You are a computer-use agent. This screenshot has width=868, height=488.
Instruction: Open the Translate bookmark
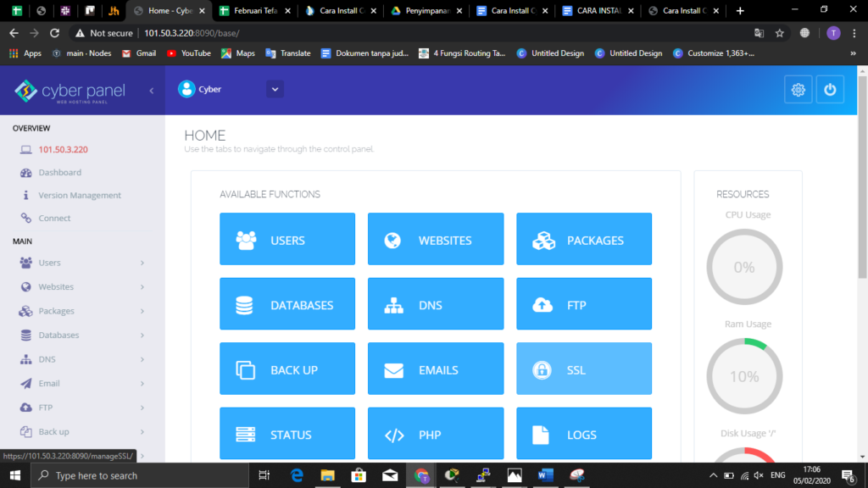tap(288, 53)
